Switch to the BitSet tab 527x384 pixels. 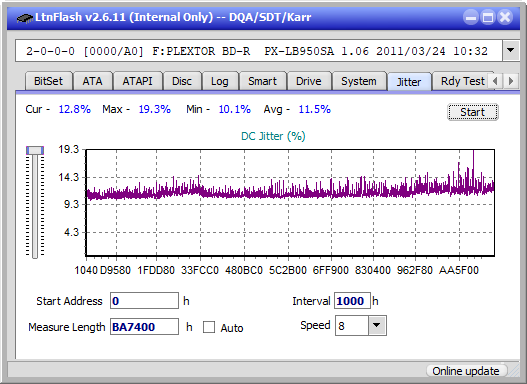(x=48, y=81)
